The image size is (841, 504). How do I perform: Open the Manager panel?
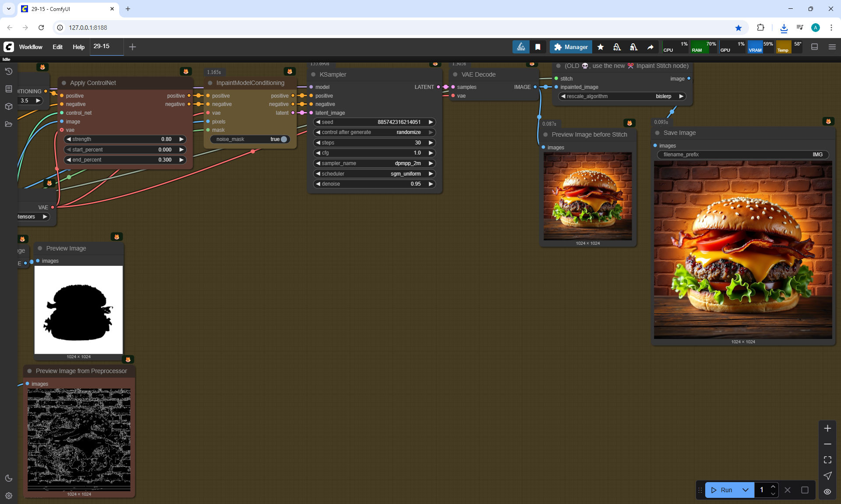coord(571,47)
